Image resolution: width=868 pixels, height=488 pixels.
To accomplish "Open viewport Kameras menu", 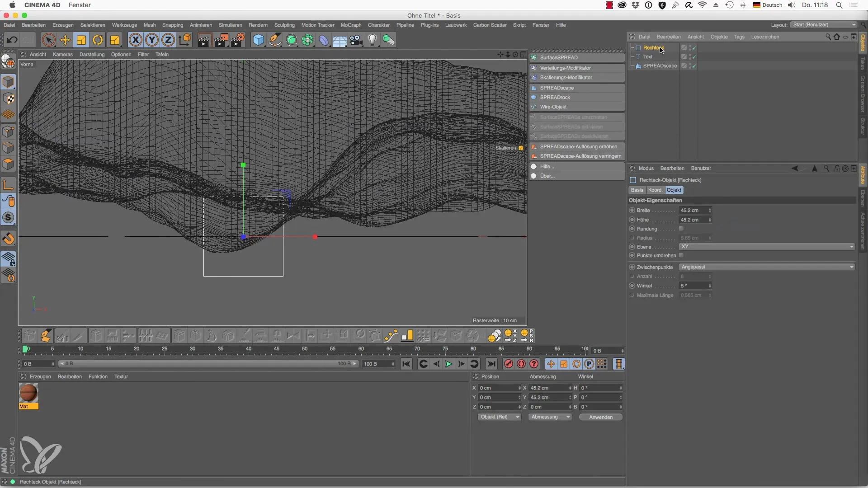I will (63, 55).
